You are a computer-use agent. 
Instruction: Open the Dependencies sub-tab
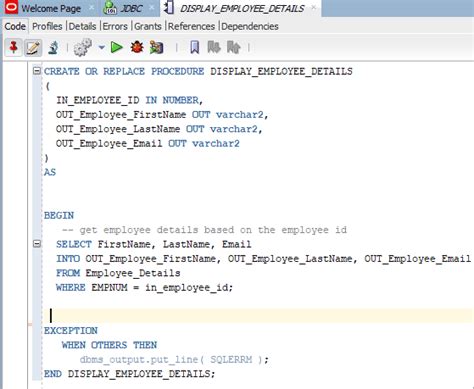(250, 26)
